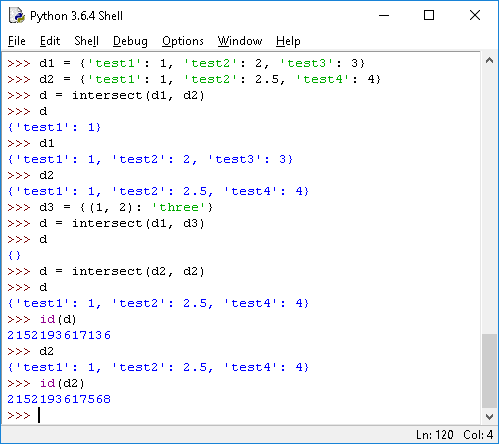Open the Window menu
The width and height of the screenshot is (499, 444).
[x=240, y=41]
